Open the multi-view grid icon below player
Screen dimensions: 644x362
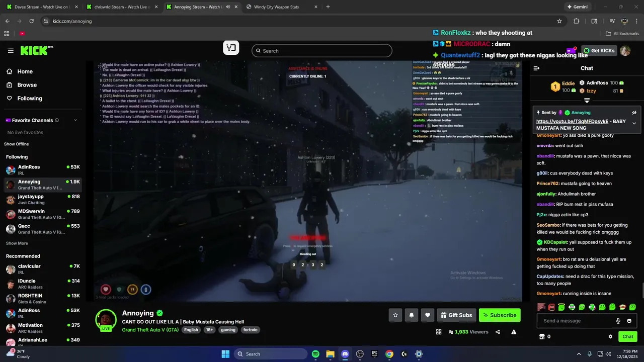pos(439,332)
